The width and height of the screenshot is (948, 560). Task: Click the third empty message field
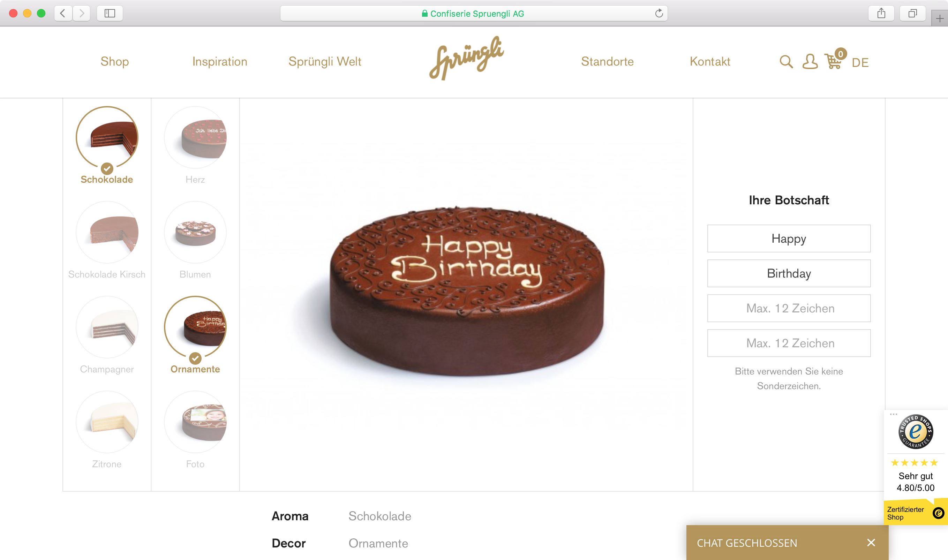tap(789, 308)
